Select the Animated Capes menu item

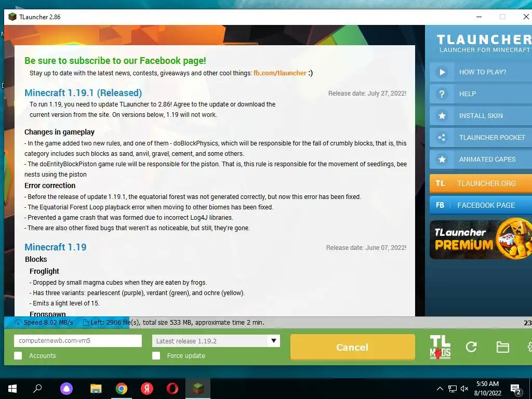pos(481,159)
